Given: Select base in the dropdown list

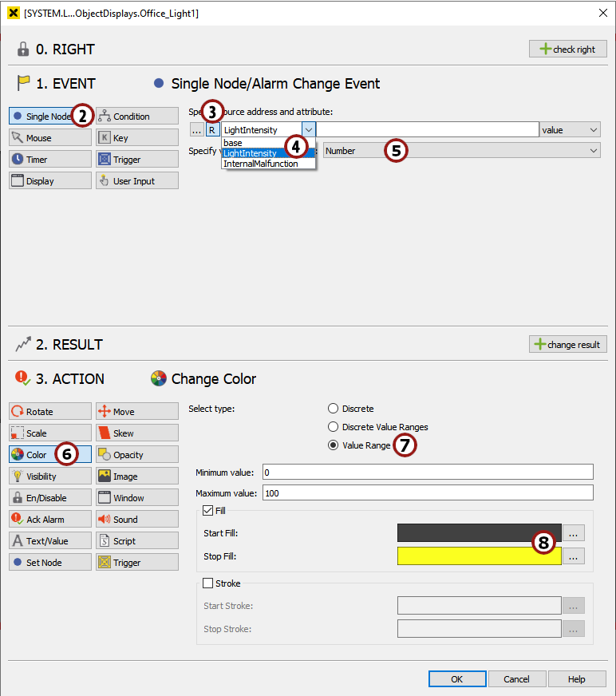Looking at the screenshot, I should click(233, 144).
